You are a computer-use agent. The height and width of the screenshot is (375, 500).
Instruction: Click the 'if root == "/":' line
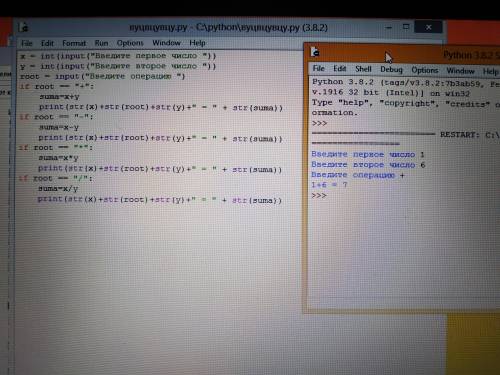55,179
